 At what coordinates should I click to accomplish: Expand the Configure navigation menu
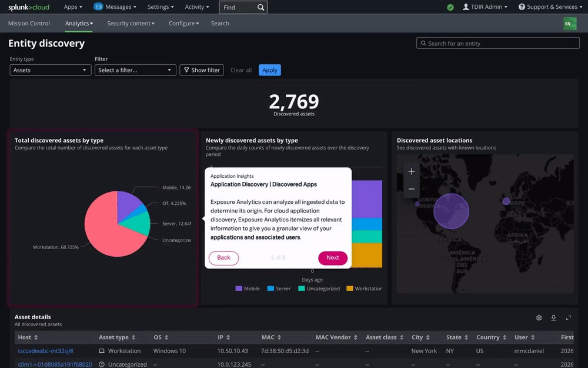pos(183,24)
